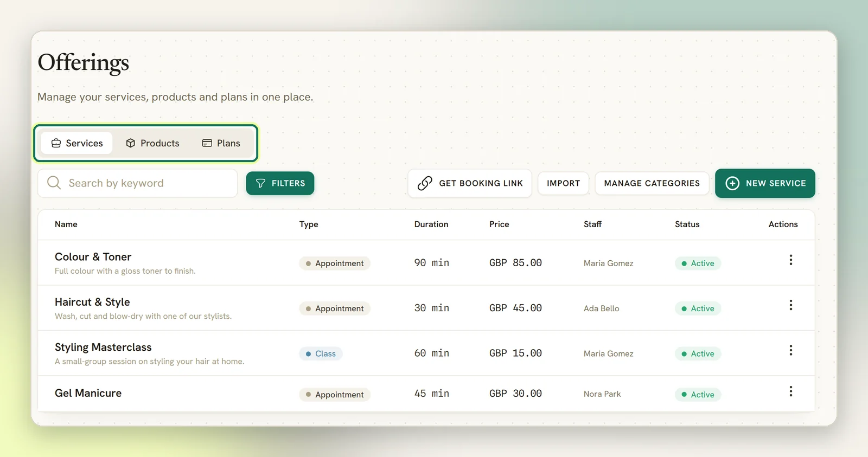Click the GBP 15.00 price

[515, 353]
